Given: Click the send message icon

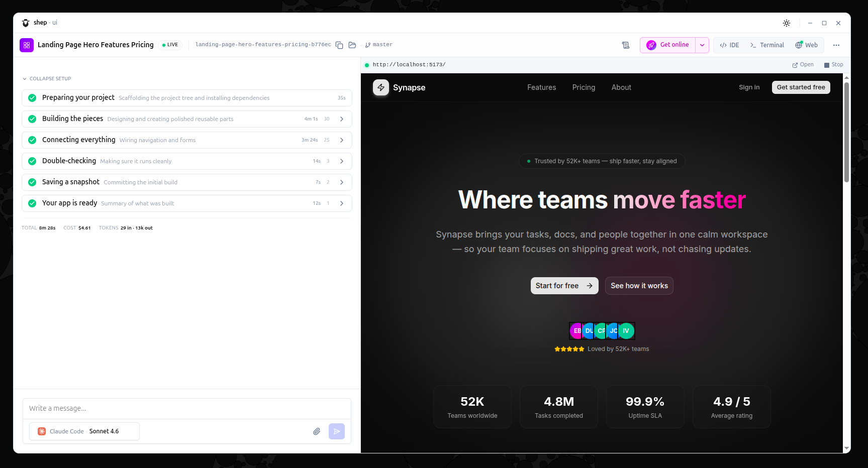Looking at the screenshot, I should [337, 431].
